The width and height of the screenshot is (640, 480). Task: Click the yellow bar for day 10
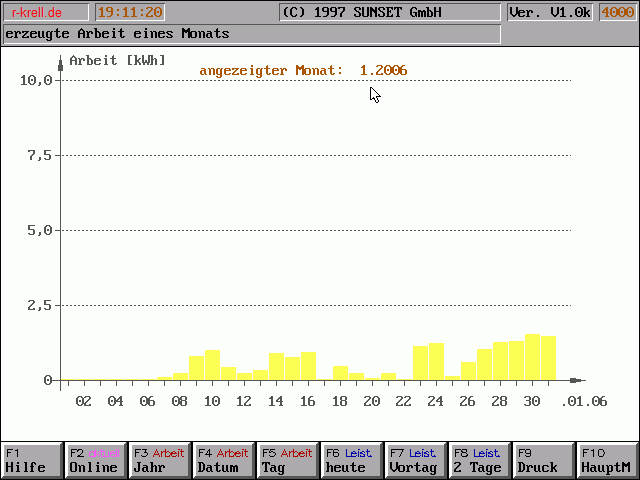212,365
